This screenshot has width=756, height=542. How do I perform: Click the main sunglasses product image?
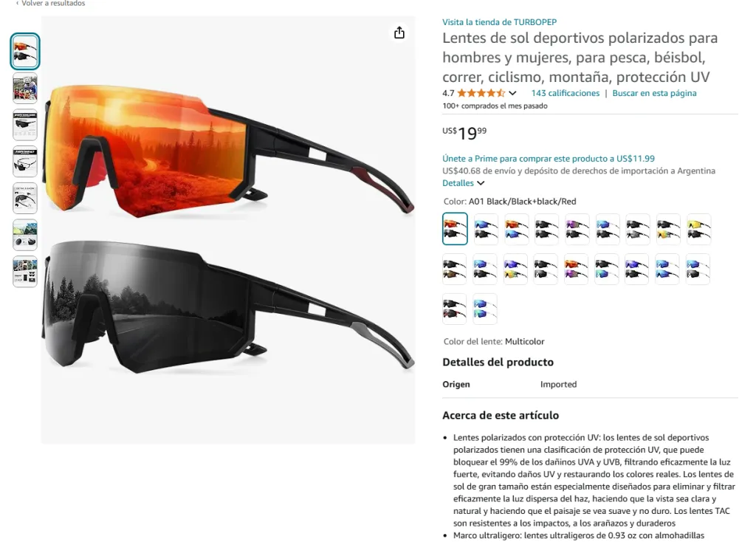click(x=228, y=230)
